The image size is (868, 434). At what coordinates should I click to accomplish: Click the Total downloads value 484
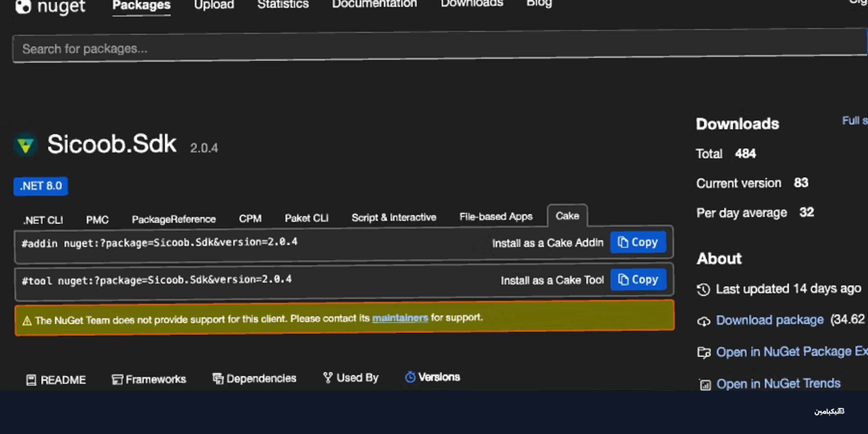coord(745,154)
